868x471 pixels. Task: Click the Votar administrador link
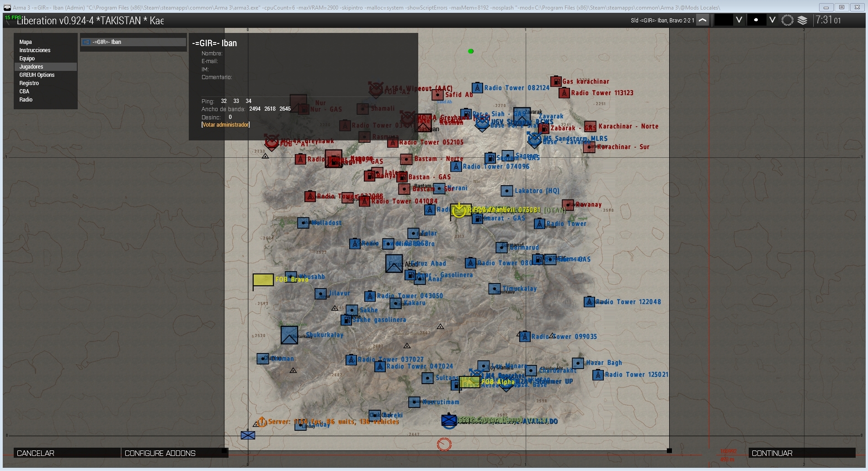tap(225, 125)
